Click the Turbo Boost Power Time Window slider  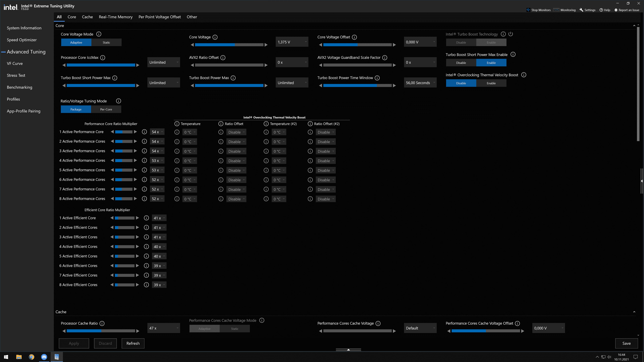pos(358,85)
